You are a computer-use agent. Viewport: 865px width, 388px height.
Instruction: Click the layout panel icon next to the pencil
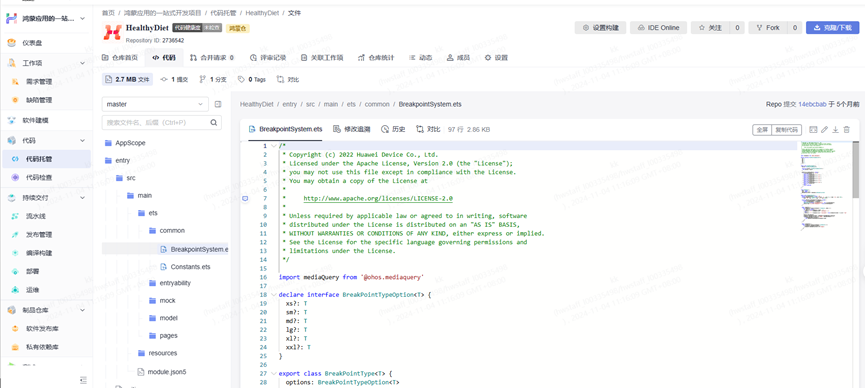[x=813, y=130]
